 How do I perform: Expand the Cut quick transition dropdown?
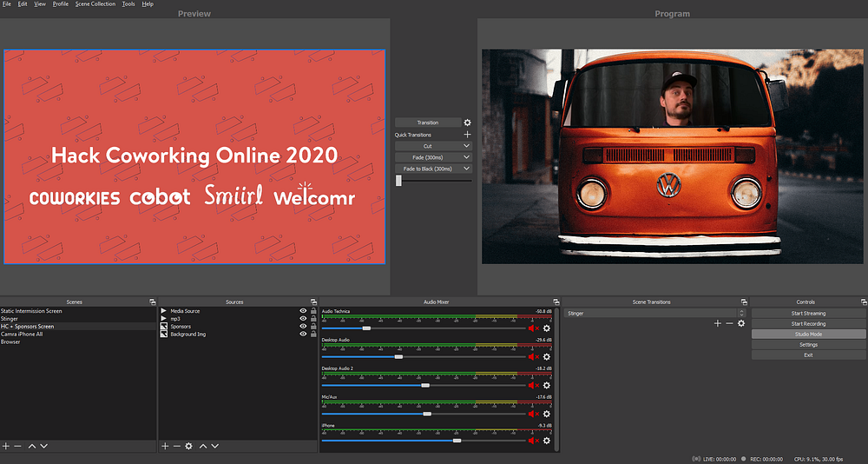(467, 146)
